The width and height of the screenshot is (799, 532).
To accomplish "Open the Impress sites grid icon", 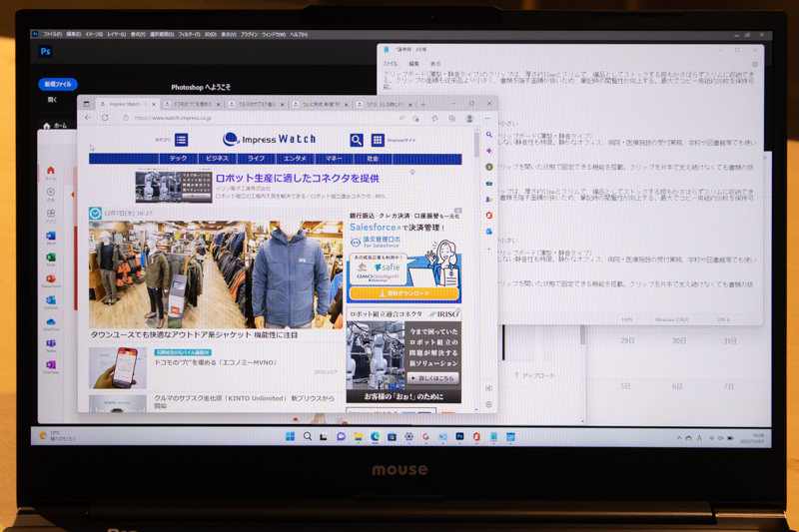I will coord(378,140).
